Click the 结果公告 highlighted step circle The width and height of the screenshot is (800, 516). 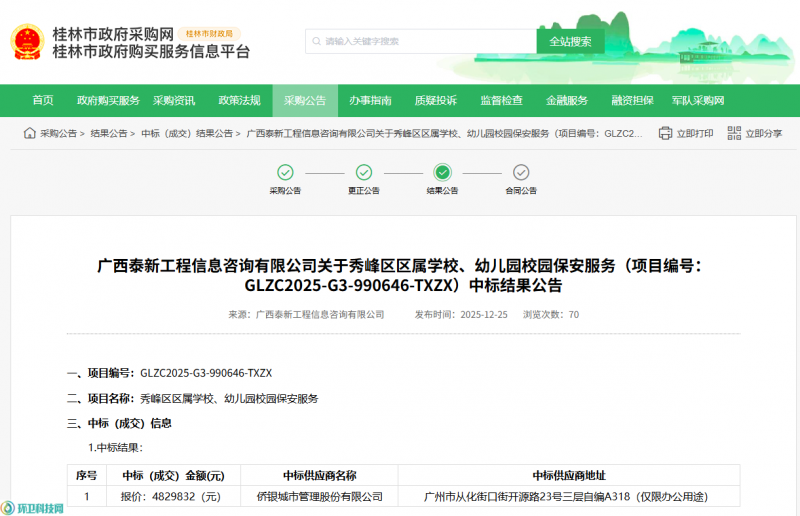click(x=442, y=172)
